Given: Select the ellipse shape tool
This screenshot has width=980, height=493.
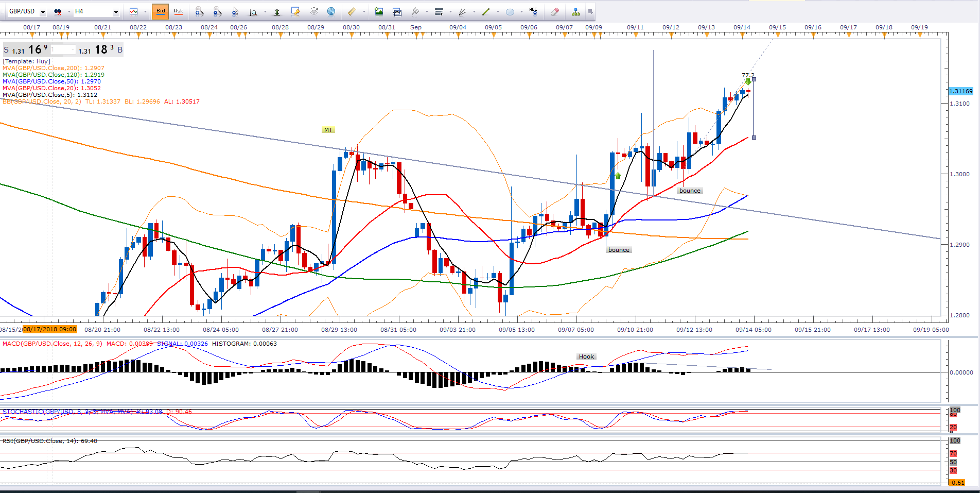Looking at the screenshot, I should (510, 11).
